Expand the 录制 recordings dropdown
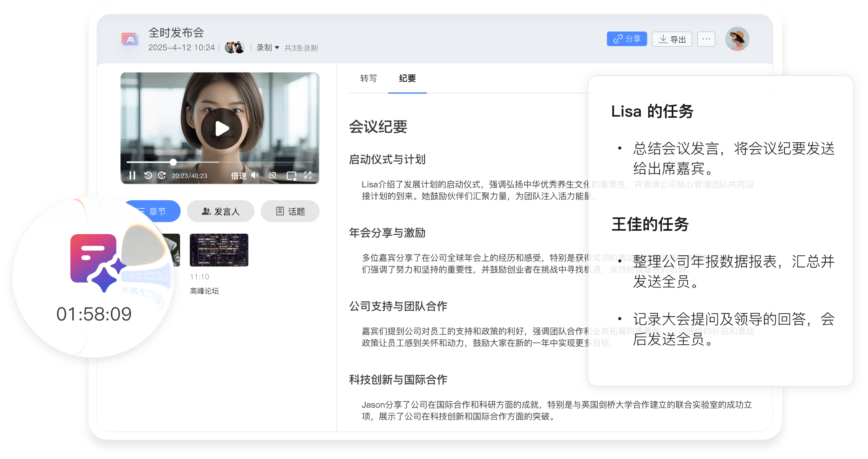 tap(268, 48)
